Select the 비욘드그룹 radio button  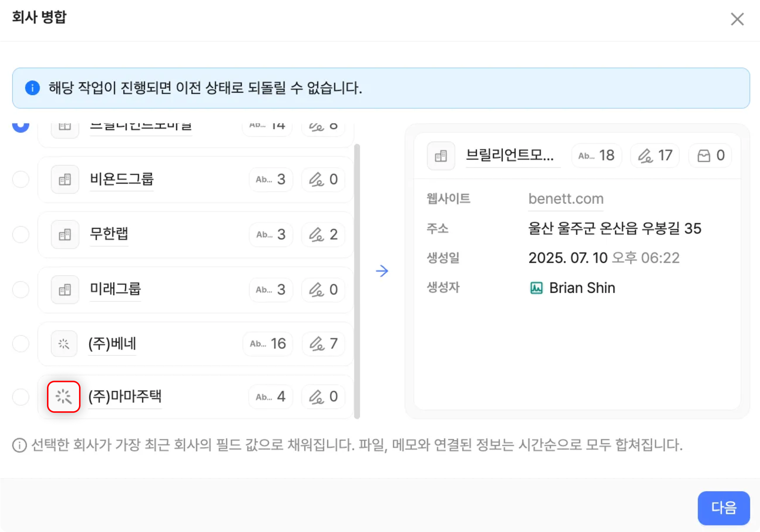(x=21, y=179)
